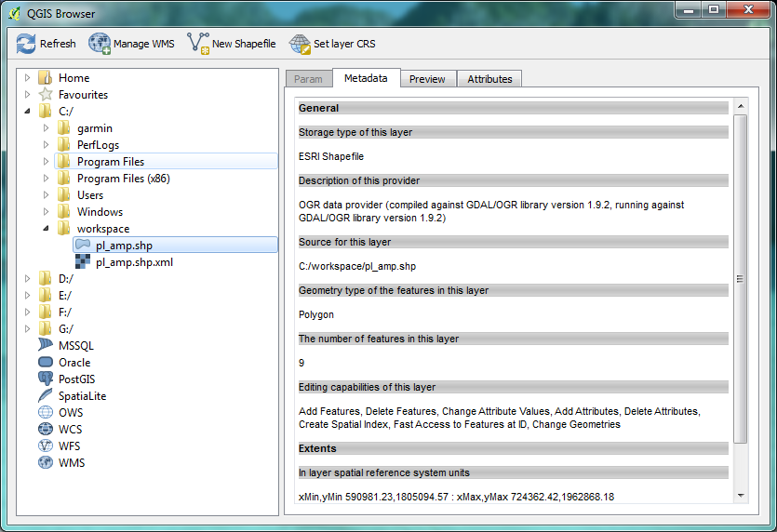The height and width of the screenshot is (532, 777).
Task: Click the pl_amp.shp.xml raster icon
Action: point(83,261)
